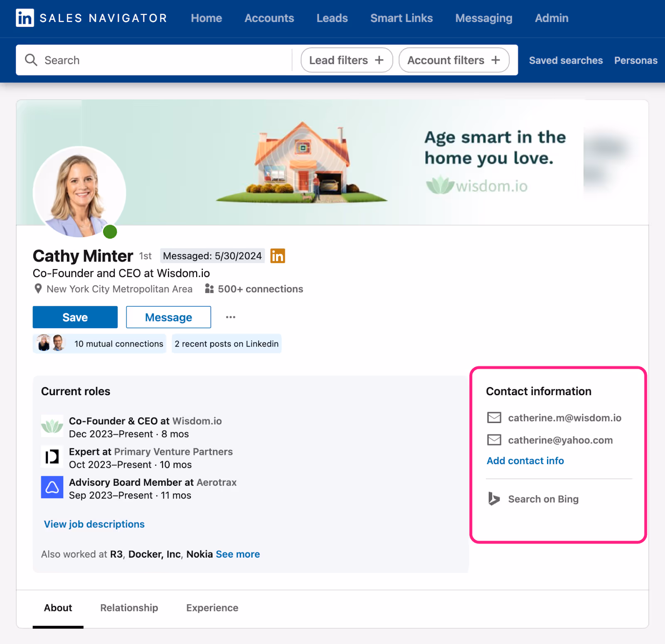Click the search magnifier icon
665x644 pixels.
click(31, 60)
